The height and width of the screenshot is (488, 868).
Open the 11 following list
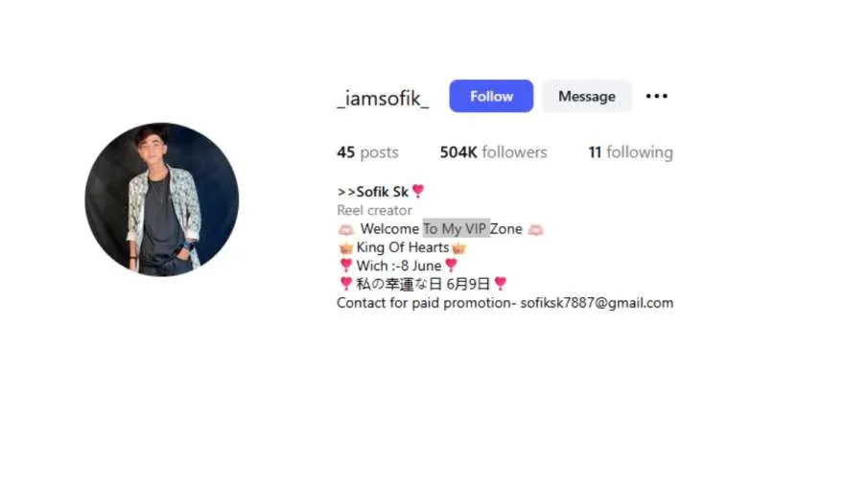click(x=630, y=152)
